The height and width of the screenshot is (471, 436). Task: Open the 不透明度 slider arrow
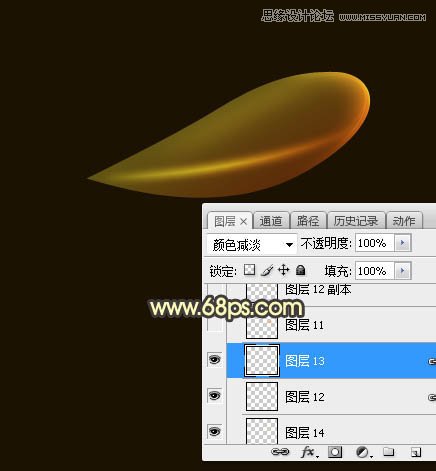[403, 243]
